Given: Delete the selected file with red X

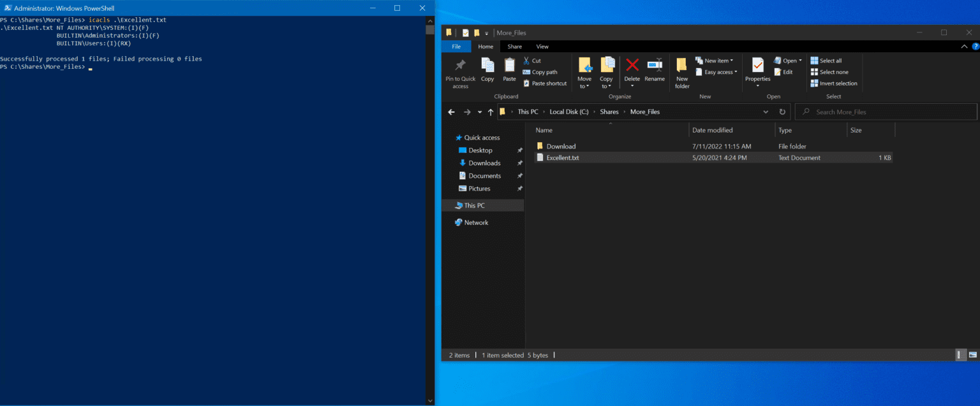Looking at the screenshot, I should click(x=632, y=66).
